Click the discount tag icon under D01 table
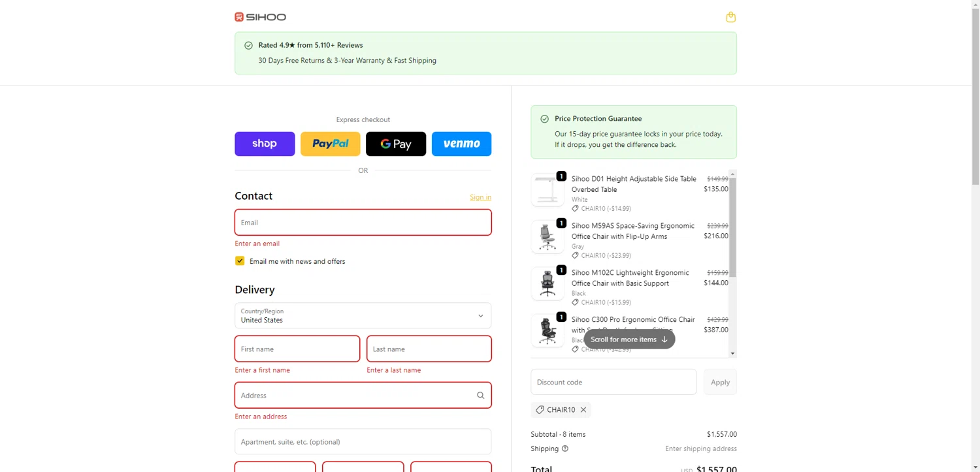This screenshot has width=980, height=472. click(x=575, y=208)
